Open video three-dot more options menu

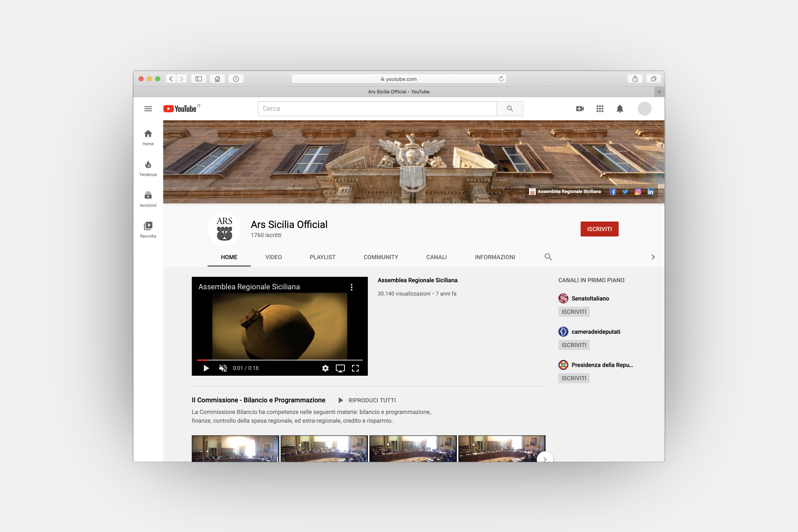(352, 287)
